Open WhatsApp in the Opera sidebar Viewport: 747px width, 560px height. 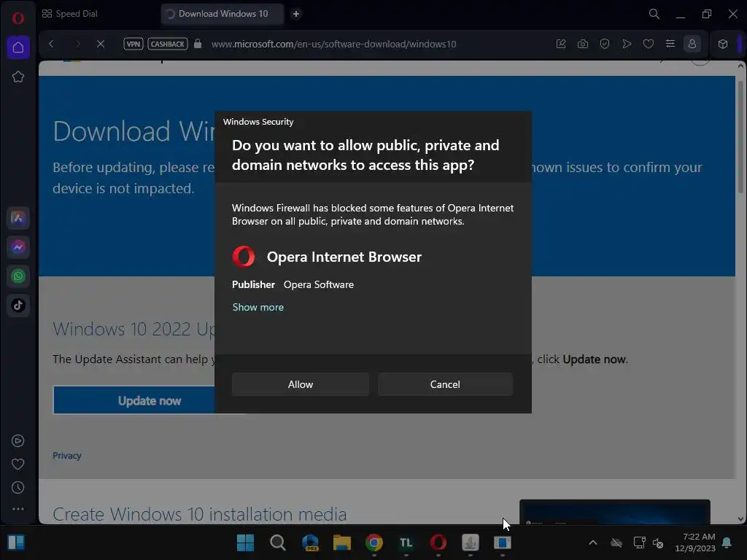pos(18,276)
